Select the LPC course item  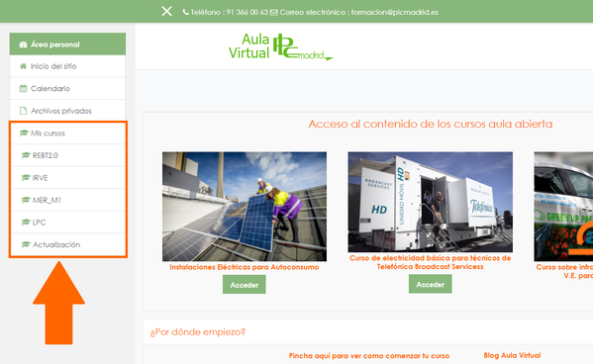67,223
